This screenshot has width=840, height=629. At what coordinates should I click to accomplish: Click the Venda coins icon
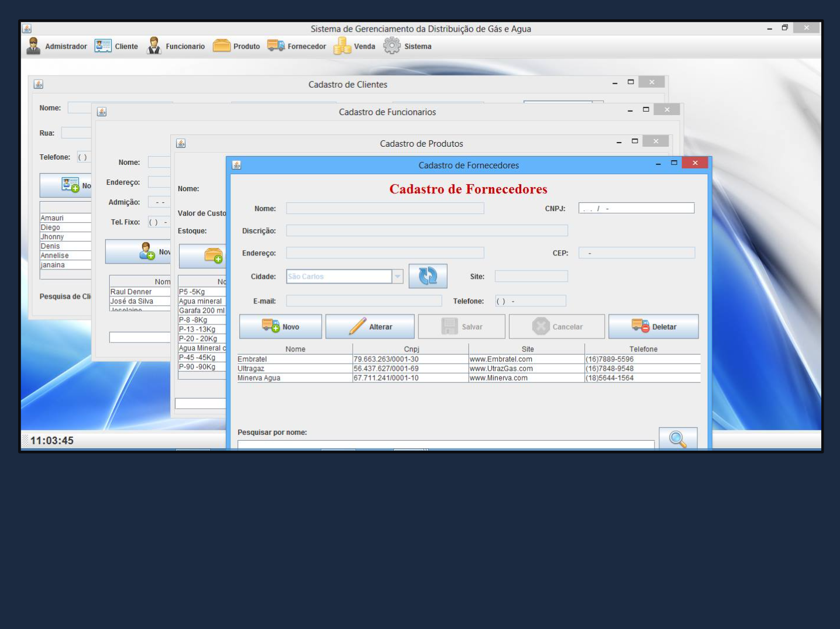tap(342, 46)
